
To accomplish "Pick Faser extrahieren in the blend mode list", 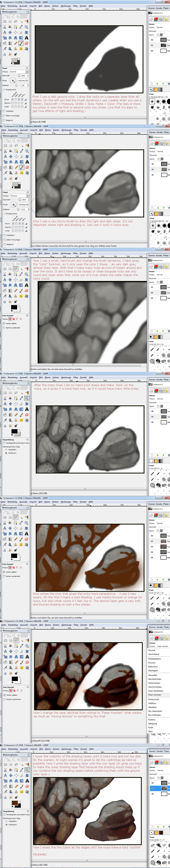I will point(156,691).
